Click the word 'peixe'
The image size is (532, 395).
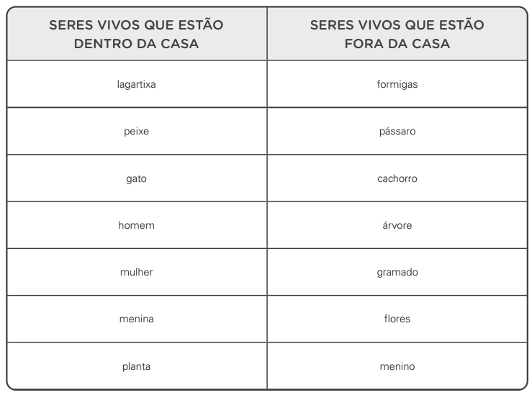point(136,132)
